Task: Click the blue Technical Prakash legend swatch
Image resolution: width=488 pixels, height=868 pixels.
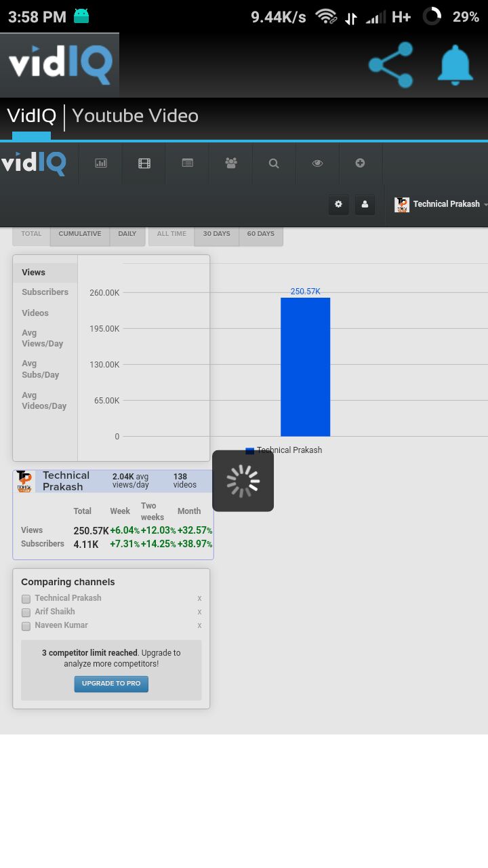Action: pyautogui.click(x=249, y=451)
